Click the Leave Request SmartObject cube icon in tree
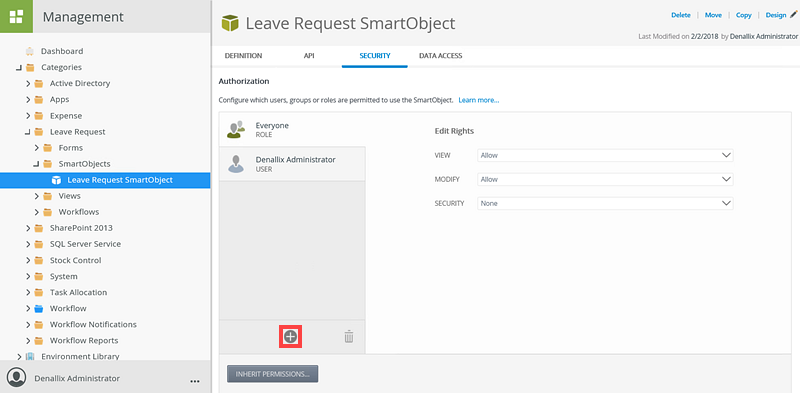 57,180
